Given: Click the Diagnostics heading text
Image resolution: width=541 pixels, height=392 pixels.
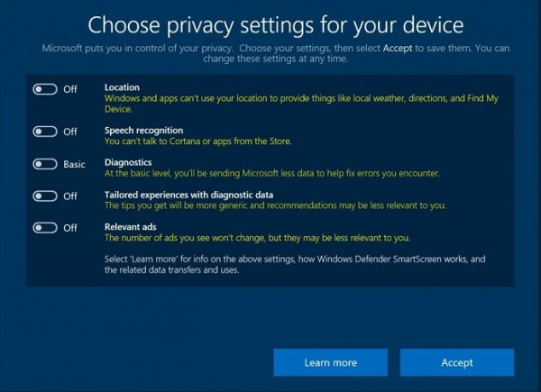Looking at the screenshot, I should 130,163.
